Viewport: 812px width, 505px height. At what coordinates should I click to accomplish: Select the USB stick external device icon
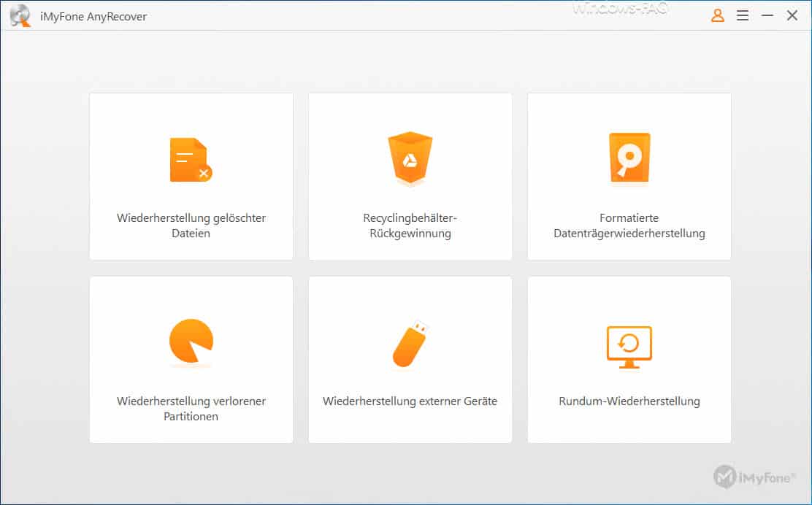coord(410,344)
